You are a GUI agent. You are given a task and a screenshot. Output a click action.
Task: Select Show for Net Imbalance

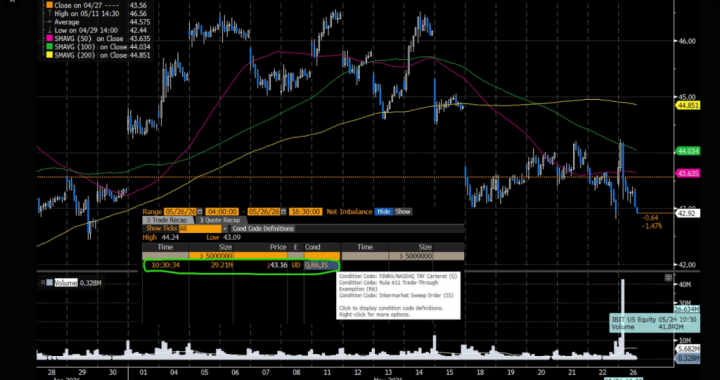click(403, 212)
